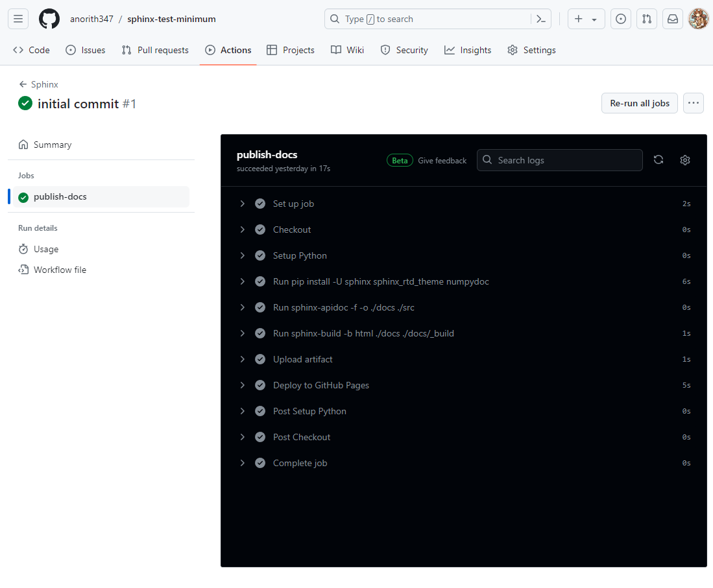Open the command palette icon beside search
713x588 pixels.
click(540, 19)
